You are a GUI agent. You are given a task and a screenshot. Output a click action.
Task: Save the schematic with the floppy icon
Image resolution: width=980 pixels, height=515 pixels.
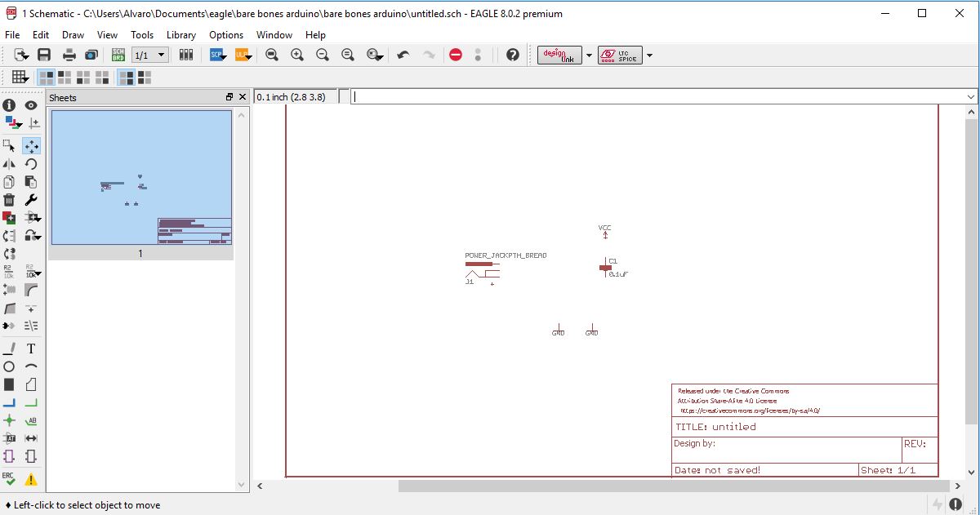click(x=44, y=55)
